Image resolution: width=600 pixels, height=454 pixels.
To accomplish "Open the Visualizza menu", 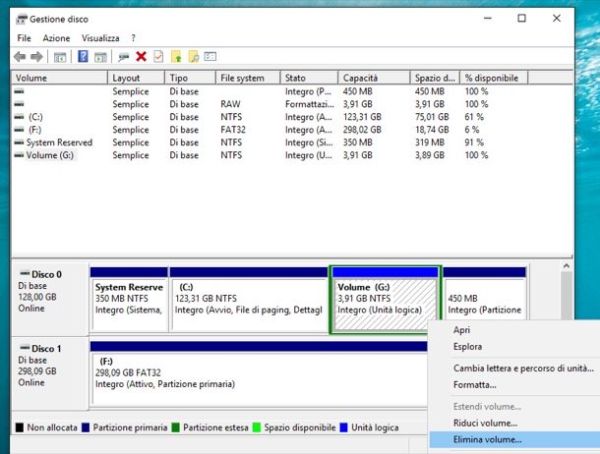I will [x=100, y=38].
